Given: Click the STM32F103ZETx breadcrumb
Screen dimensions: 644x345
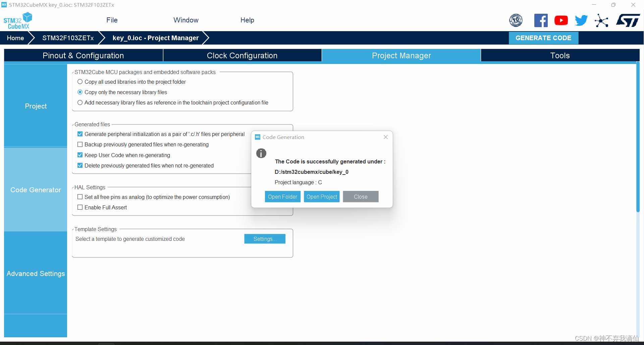Looking at the screenshot, I should [x=68, y=38].
